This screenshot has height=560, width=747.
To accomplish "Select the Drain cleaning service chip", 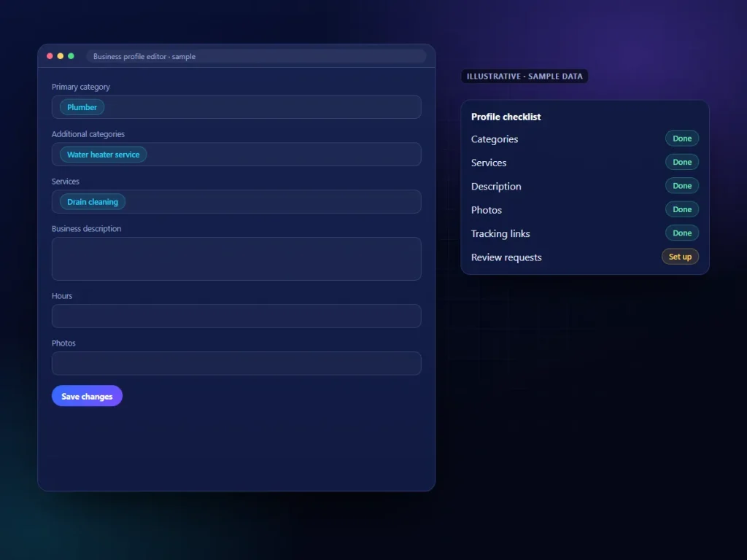I will [x=93, y=201].
